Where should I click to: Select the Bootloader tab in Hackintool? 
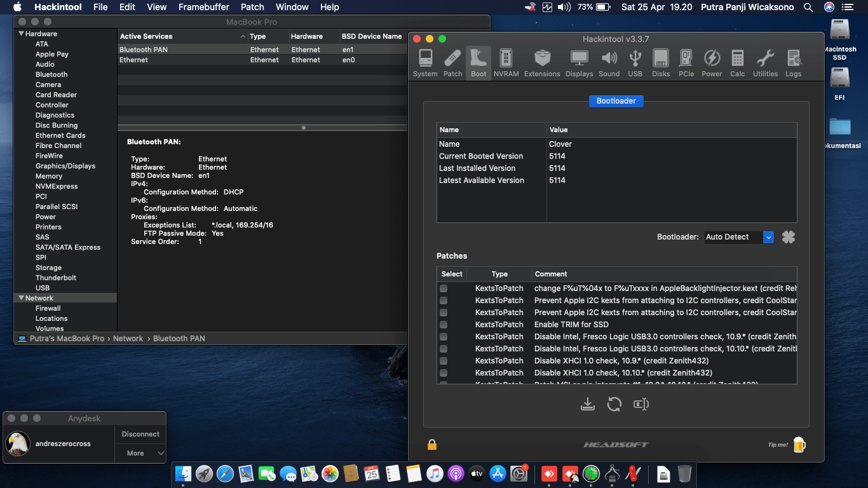pyautogui.click(x=616, y=101)
